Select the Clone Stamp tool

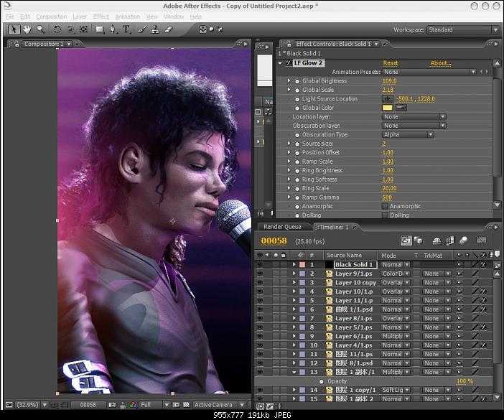(x=155, y=29)
